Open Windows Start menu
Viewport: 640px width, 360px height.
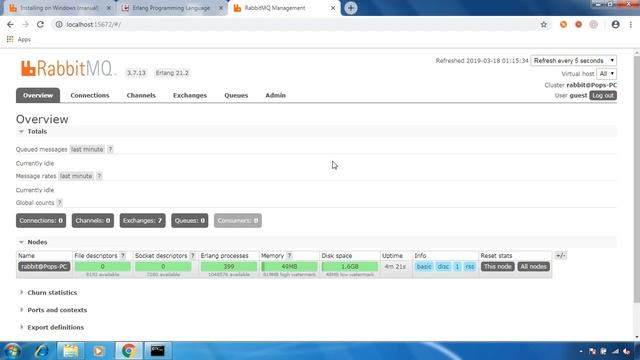tap(12, 351)
